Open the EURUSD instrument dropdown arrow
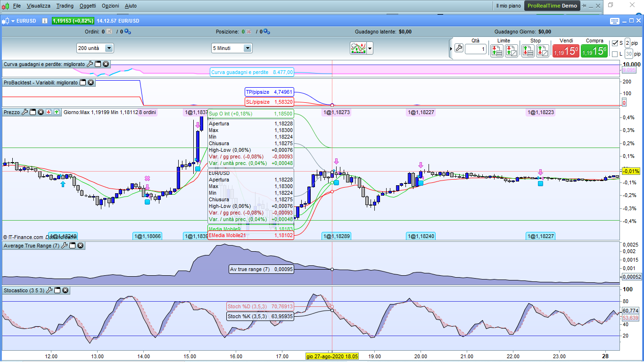Image resolution: width=644 pixels, height=362 pixels. tap(13, 21)
